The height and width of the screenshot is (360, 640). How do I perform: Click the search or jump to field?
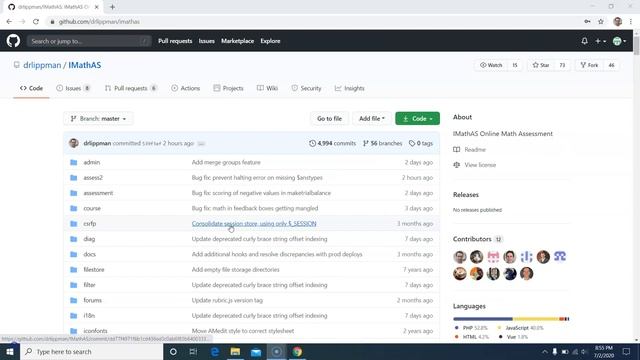pos(89,41)
